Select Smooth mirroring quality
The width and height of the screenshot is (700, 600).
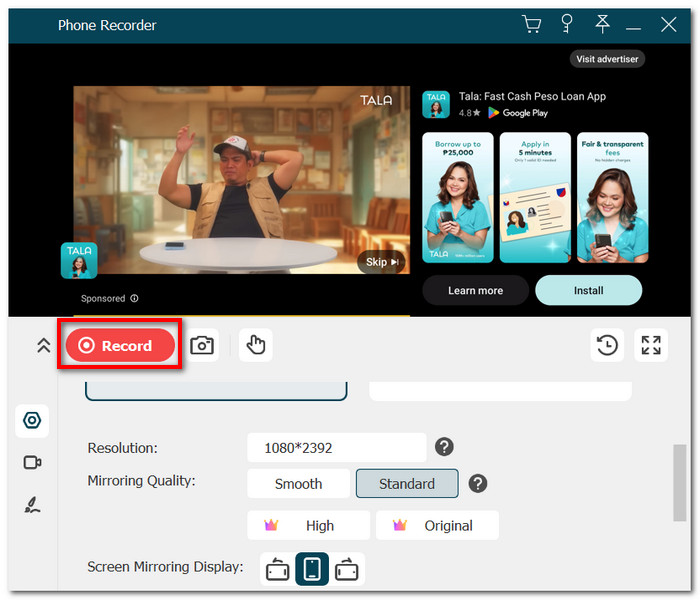coord(298,483)
